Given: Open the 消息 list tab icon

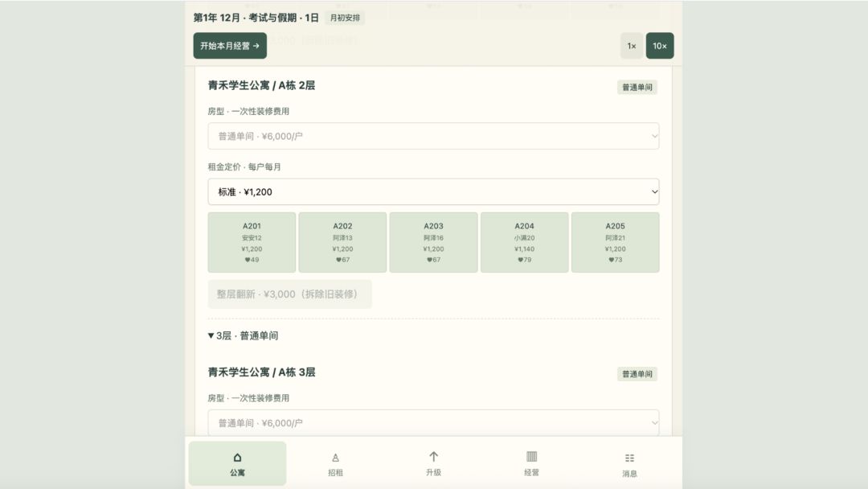Looking at the screenshot, I should [629, 458].
